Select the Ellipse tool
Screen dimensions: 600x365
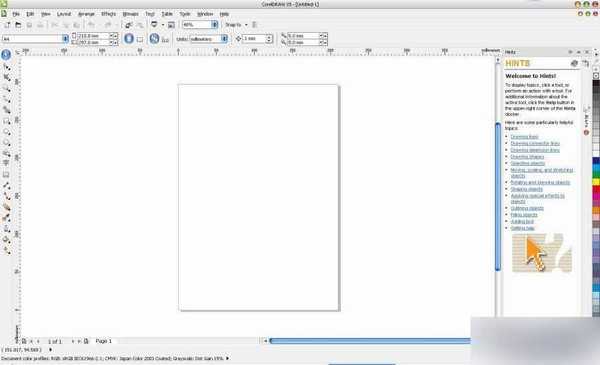point(7,132)
